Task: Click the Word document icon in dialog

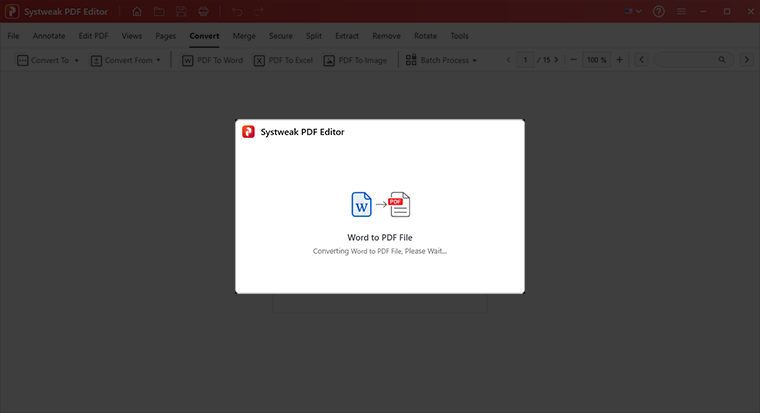Action: click(361, 204)
